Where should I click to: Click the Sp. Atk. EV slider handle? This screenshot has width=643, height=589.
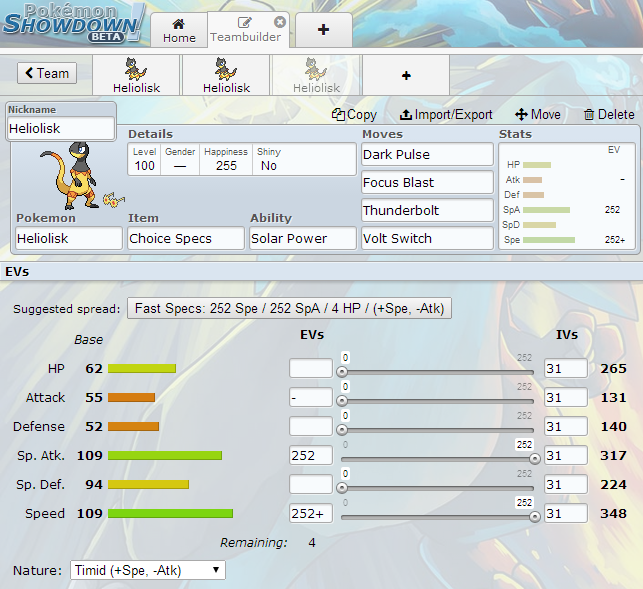click(x=535, y=459)
